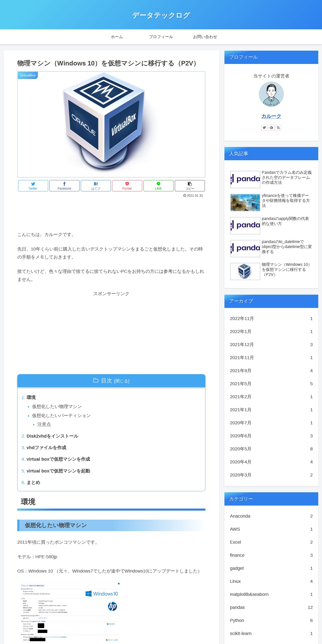322x644 pixels.
Task: Share the article on Twitter
Action: pyautogui.click(x=33, y=186)
